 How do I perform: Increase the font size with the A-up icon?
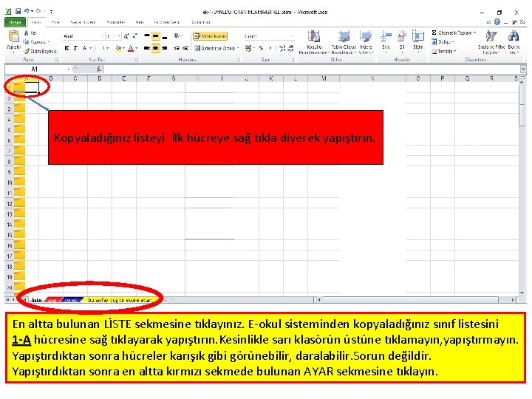coord(126,35)
